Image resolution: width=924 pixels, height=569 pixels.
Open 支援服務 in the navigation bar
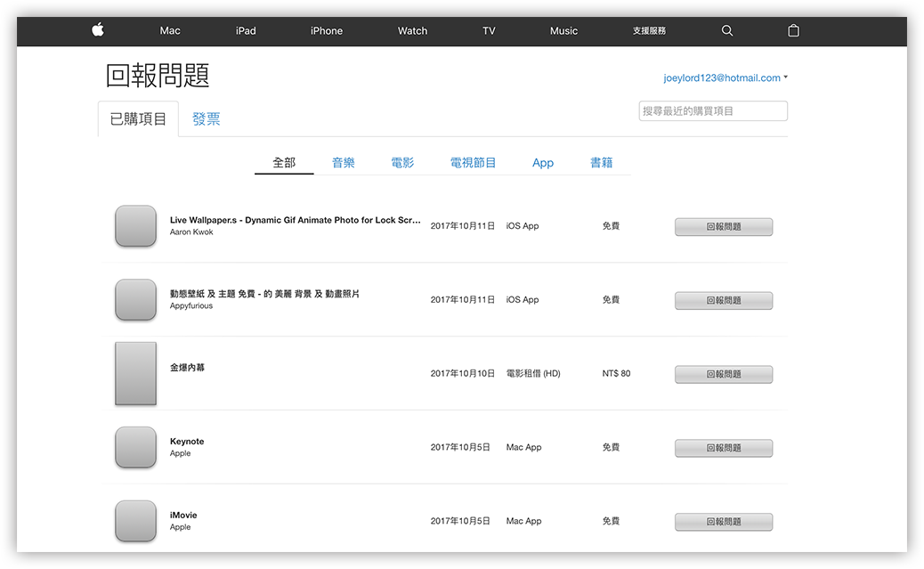(650, 30)
